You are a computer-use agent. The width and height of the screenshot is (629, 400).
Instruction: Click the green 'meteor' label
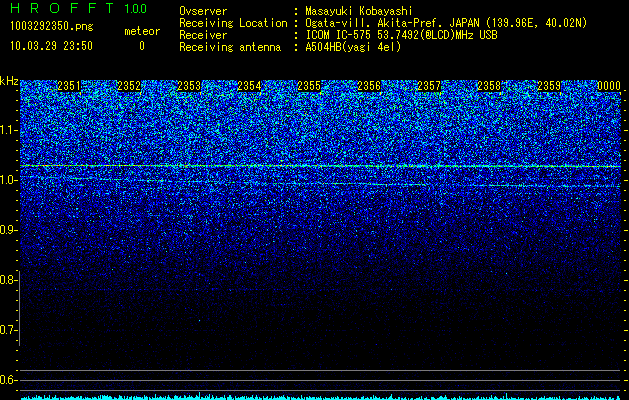click(x=142, y=31)
